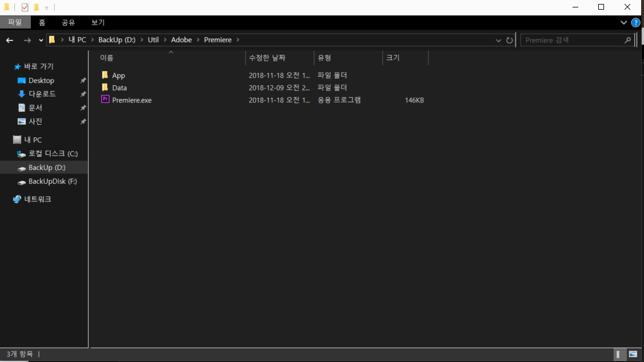Go back with the left arrow
Screen dimensions: 644x362
click(10, 40)
